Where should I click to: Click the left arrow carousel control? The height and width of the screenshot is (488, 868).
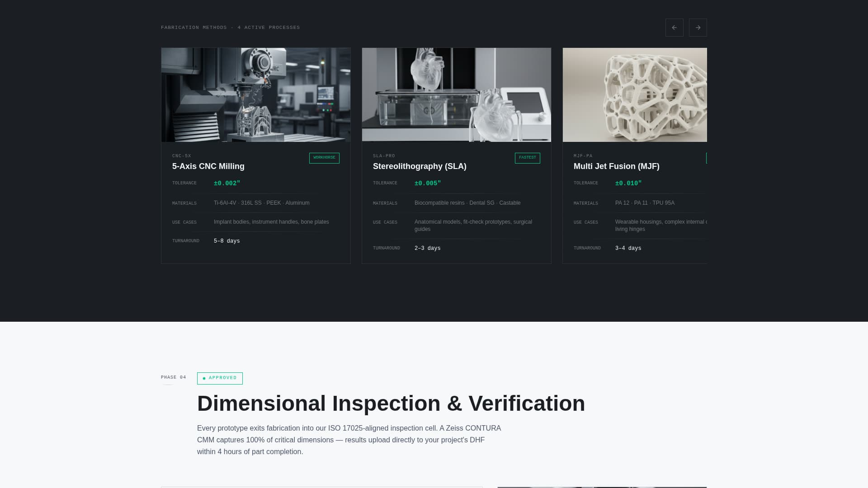674,28
